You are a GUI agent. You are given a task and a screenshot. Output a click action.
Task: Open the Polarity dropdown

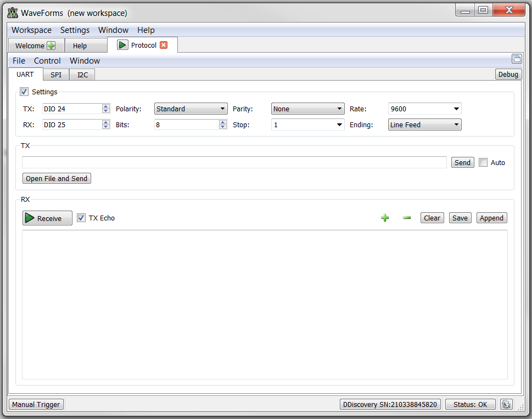[191, 109]
